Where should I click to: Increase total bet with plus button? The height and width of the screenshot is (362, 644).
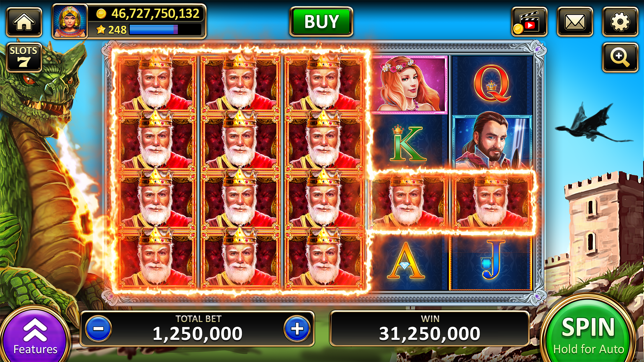point(297,329)
